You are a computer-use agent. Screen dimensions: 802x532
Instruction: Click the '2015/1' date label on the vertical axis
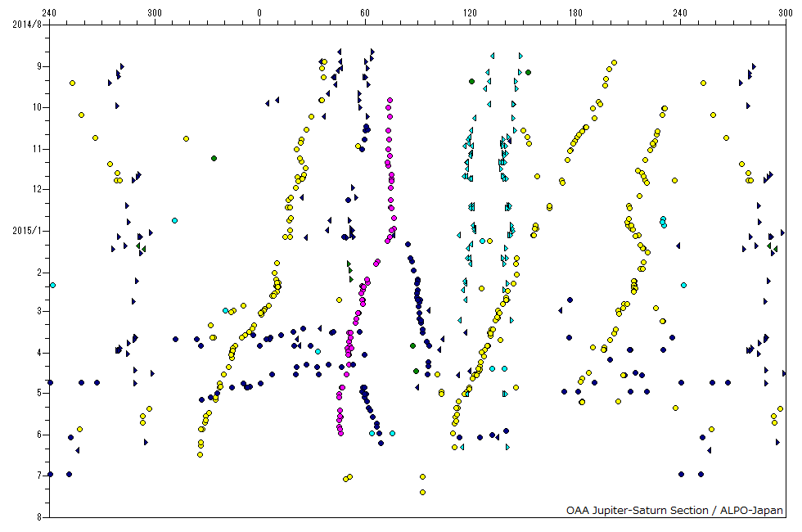pyautogui.click(x=27, y=231)
